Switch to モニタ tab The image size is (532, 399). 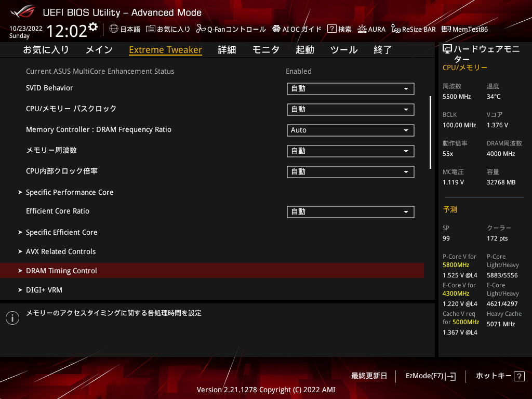click(x=266, y=50)
